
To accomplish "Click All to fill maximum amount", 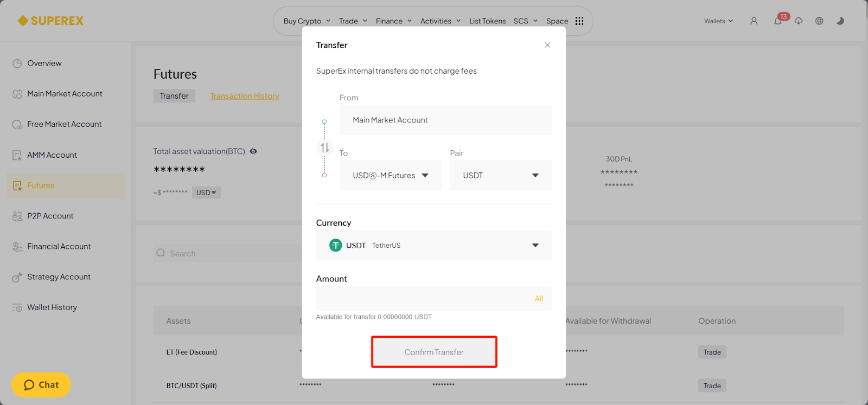I will click(x=539, y=298).
